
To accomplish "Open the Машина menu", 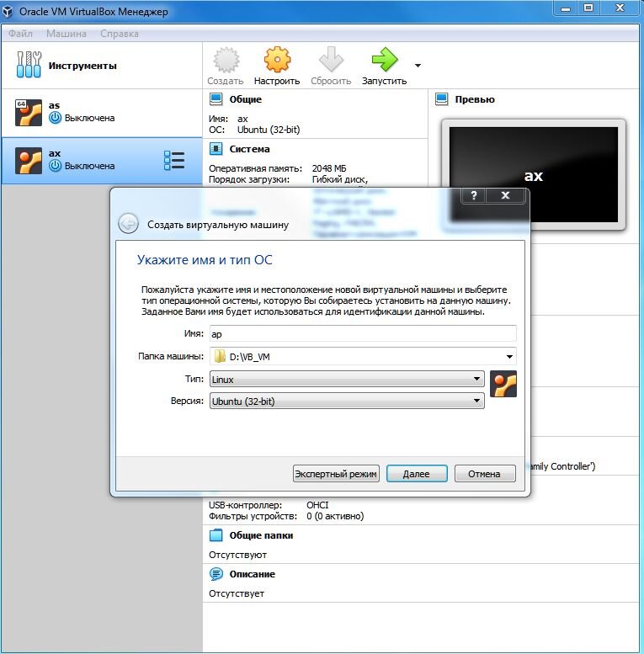I will pos(67,34).
